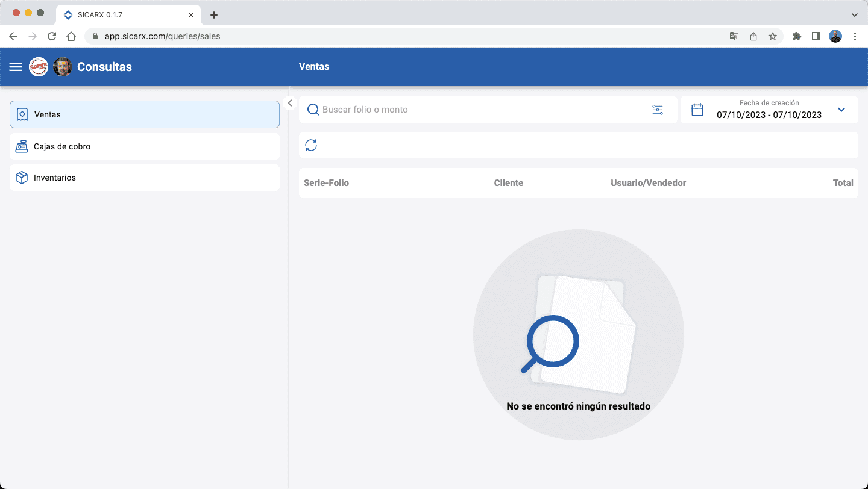Open the Chrome tab search chevron
Image resolution: width=868 pixels, height=489 pixels.
click(854, 14)
